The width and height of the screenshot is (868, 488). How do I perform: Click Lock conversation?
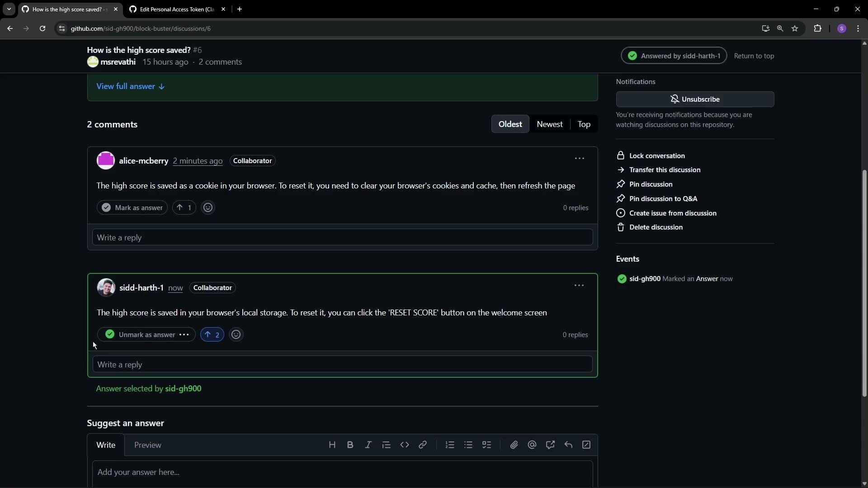click(651, 156)
